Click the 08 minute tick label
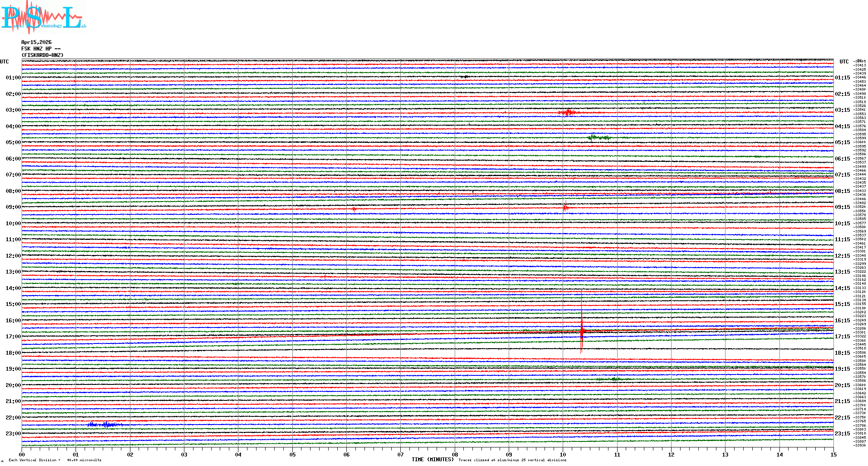The height and width of the screenshot is (466, 868). coord(455,455)
